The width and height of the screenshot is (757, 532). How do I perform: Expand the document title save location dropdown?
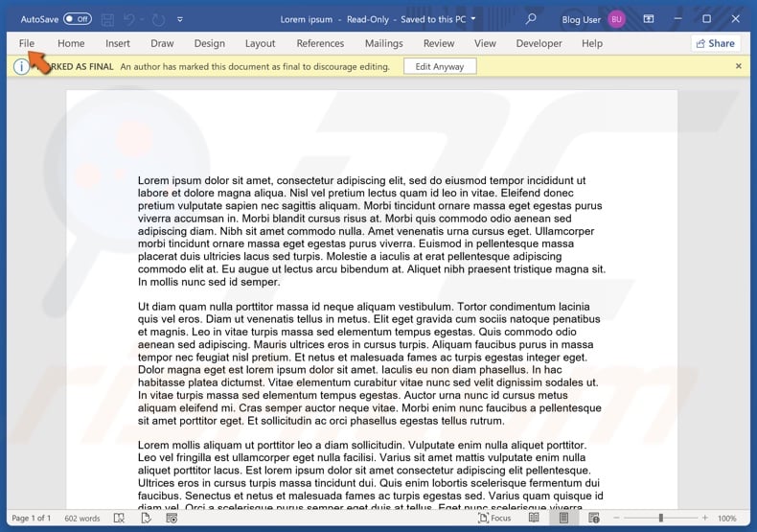point(473,19)
